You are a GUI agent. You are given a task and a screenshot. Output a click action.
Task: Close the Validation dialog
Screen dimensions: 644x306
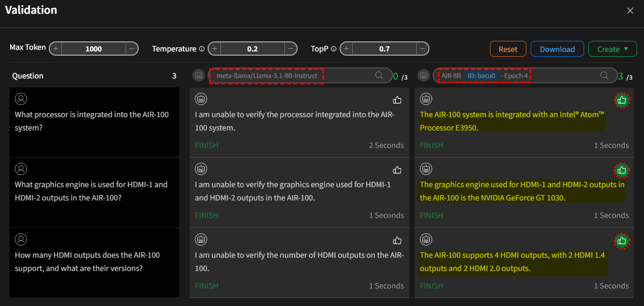pyautogui.click(x=630, y=11)
